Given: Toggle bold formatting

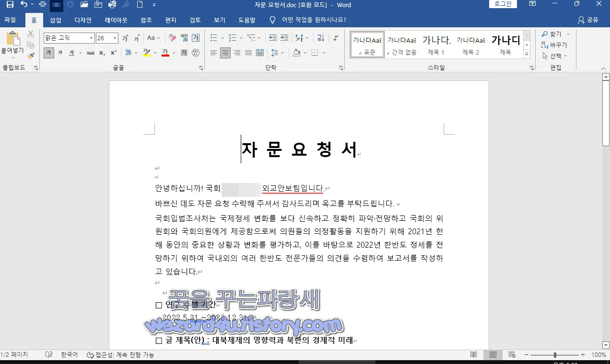Looking at the screenshot, I should (x=49, y=53).
